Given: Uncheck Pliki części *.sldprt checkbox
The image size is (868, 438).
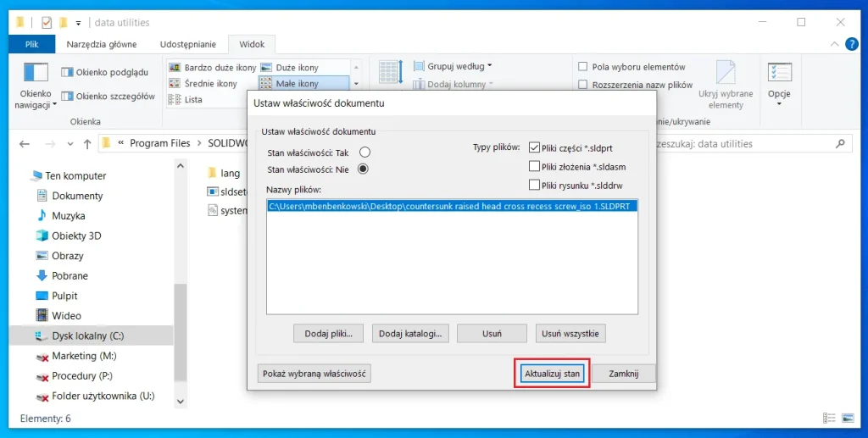Looking at the screenshot, I should [534, 147].
